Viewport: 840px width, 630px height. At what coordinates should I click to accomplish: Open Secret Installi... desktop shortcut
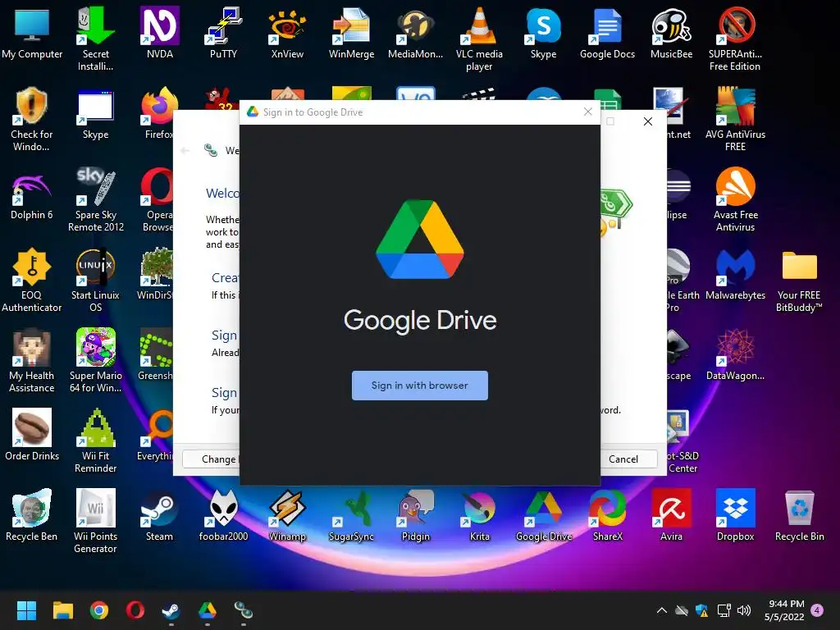pos(95,39)
